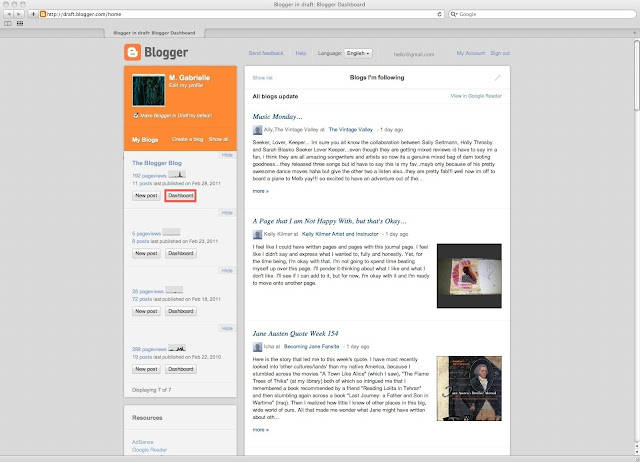The height and width of the screenshot is (462, 640).
Task: Click Create a blog link
Action: [187, 139]
